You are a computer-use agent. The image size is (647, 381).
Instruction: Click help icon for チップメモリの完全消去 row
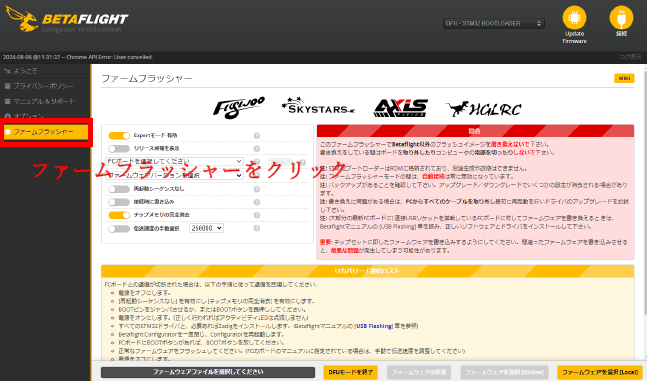click(x=257, y=215)
